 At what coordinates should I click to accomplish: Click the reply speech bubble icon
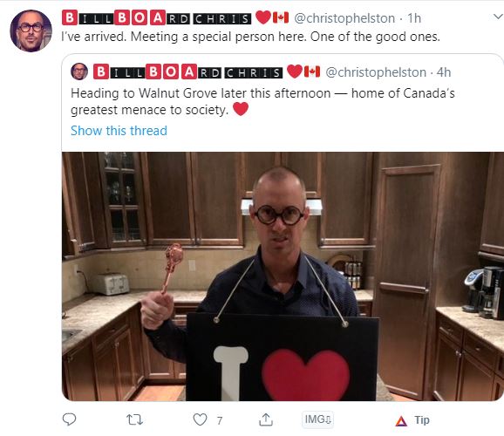point(69,419)
